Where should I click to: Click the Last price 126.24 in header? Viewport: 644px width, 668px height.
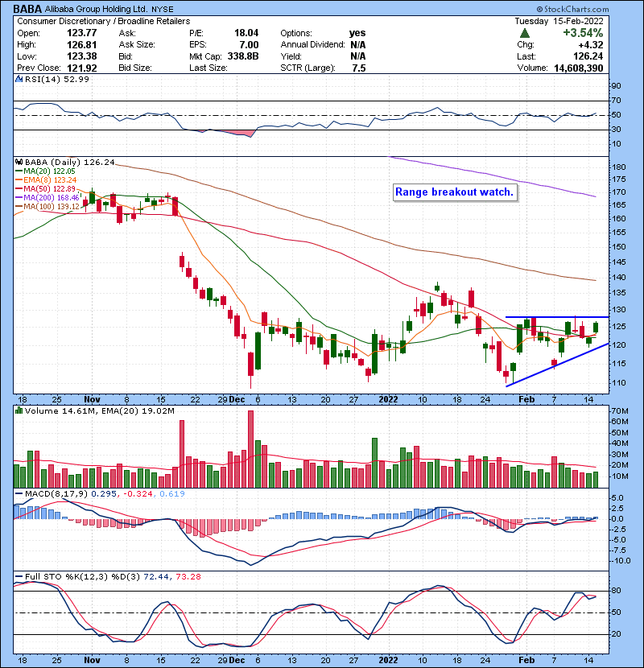[588, 56]
